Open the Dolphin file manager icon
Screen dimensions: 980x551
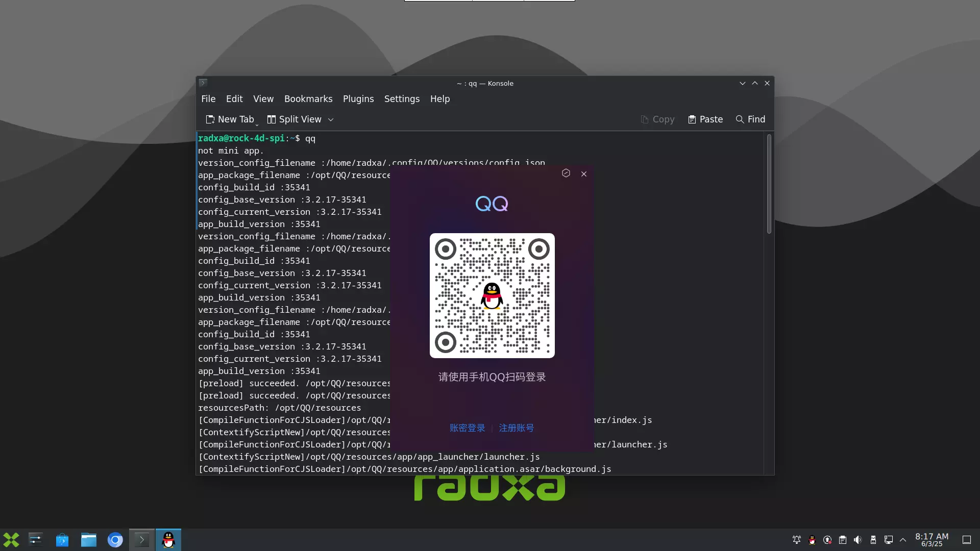[x=89, y=540]
